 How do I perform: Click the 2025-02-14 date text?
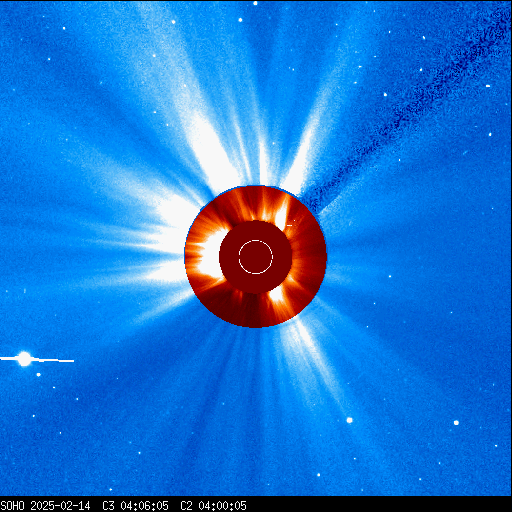point(60,506)
